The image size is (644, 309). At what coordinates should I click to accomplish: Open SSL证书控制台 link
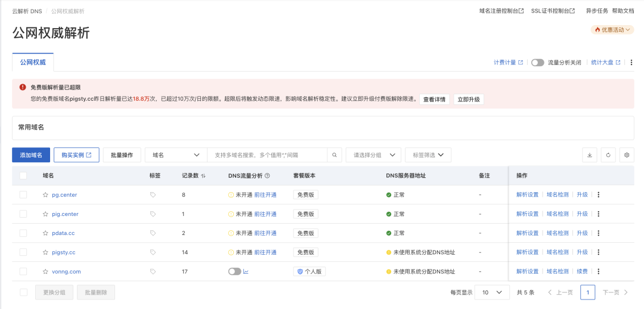click(x=553, y=11)
